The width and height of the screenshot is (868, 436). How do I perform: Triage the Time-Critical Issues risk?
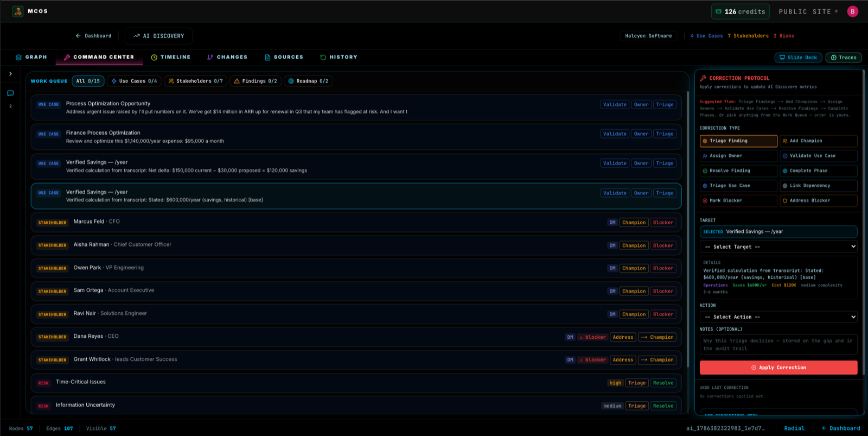[636, 383]
